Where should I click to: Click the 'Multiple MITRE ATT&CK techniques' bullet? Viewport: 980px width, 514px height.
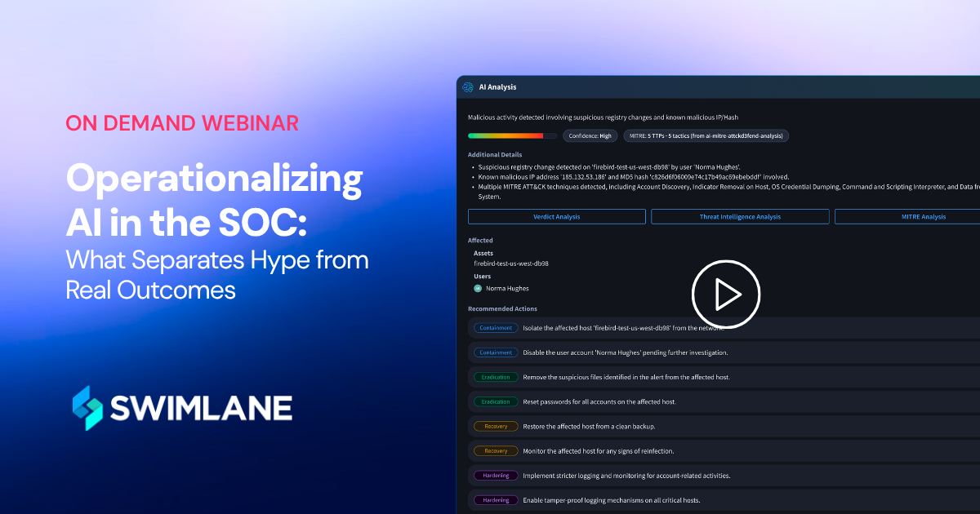pos(728,191)
